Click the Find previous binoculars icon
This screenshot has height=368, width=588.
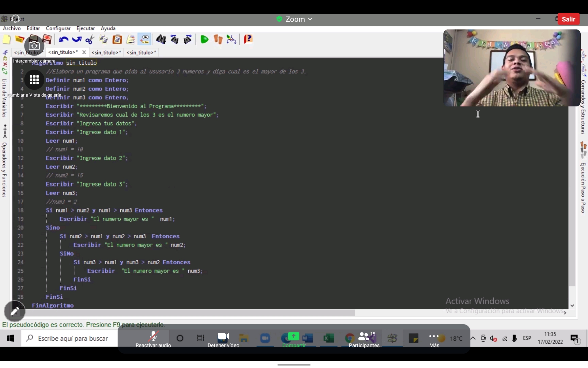175,40
